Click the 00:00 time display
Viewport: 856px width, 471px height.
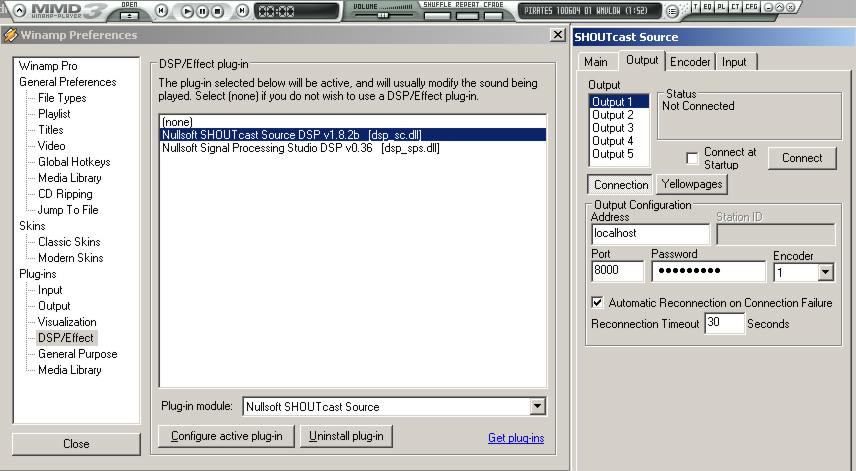[295, 11]
